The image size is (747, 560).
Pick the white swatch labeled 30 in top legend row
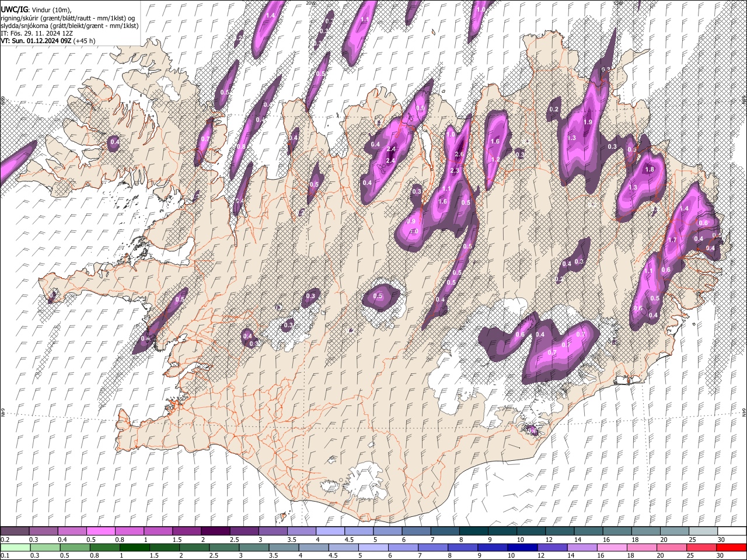[732, 531]
